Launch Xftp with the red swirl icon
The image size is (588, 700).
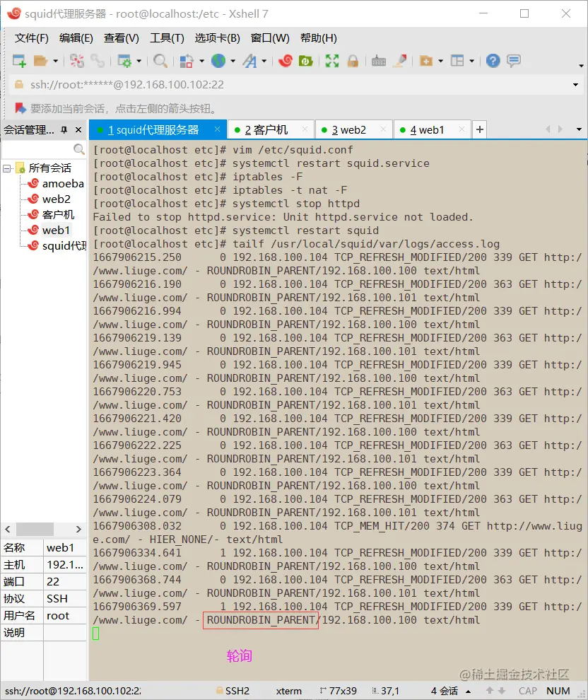(286, 61)
